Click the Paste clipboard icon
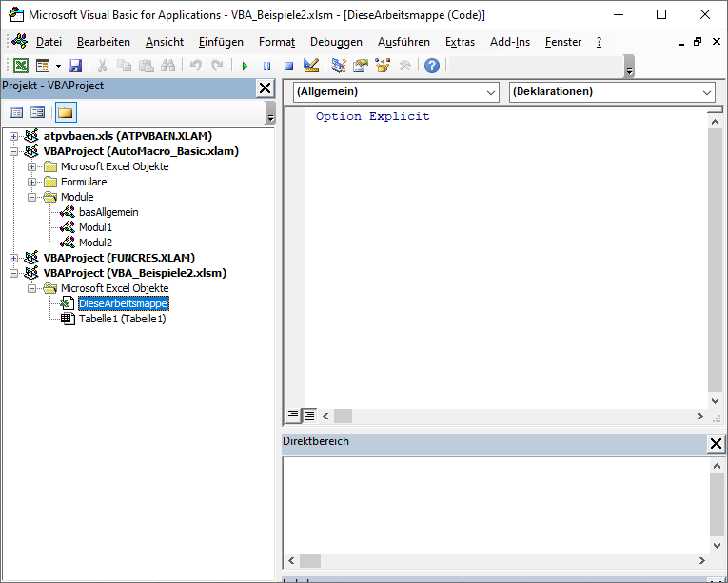 [x=146, y=66]
